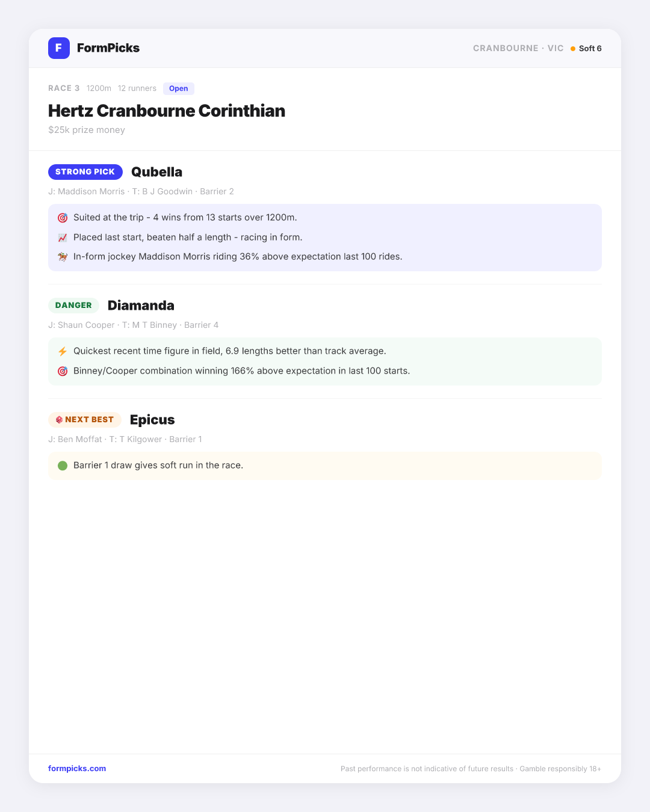Screen dimensions: 650x812
Task: Click the target icon beside 'Binney/Cooper combination'
Action: coord(63,371)
